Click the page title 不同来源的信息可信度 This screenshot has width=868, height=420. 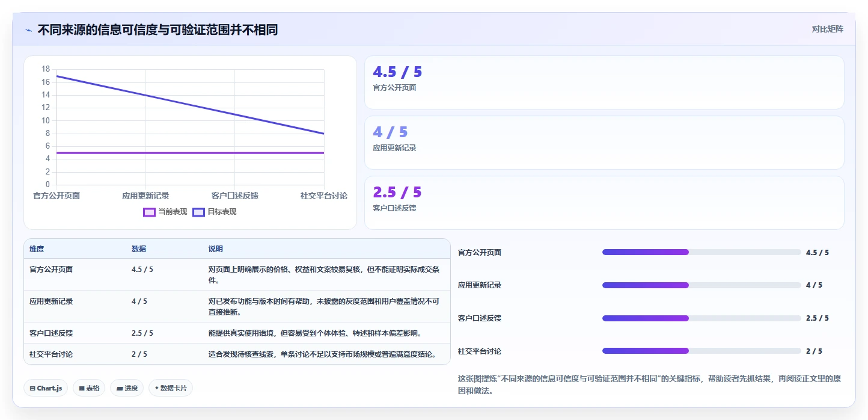click(157, 29)
